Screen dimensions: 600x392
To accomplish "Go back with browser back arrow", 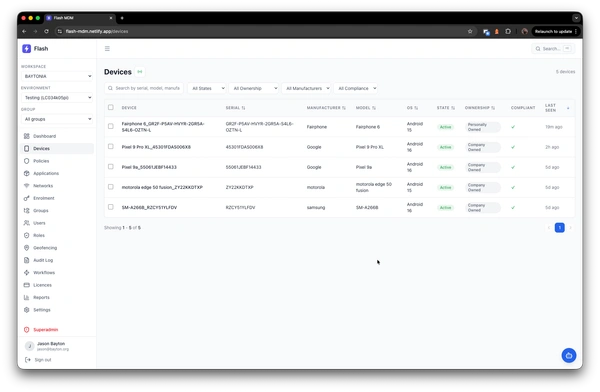I will [24, 31].
